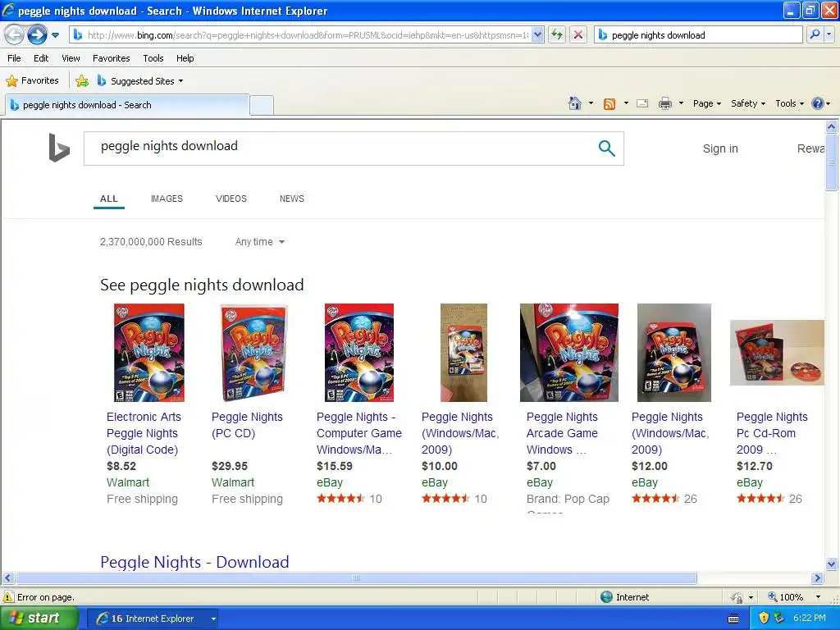Click the Windows start button
Image resolution: width=840 pixels, height=630 pixels.
[39, 618]
